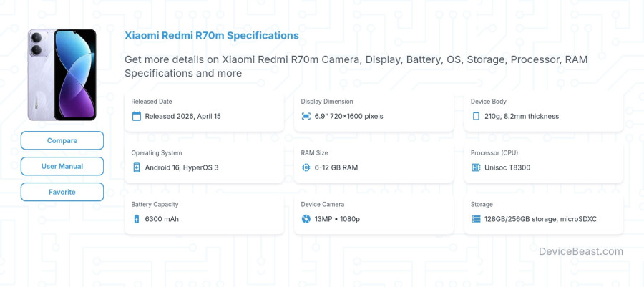644x287 pixels.
Task: Click the 'RAM Size' label
Action: tap(314, 152)
